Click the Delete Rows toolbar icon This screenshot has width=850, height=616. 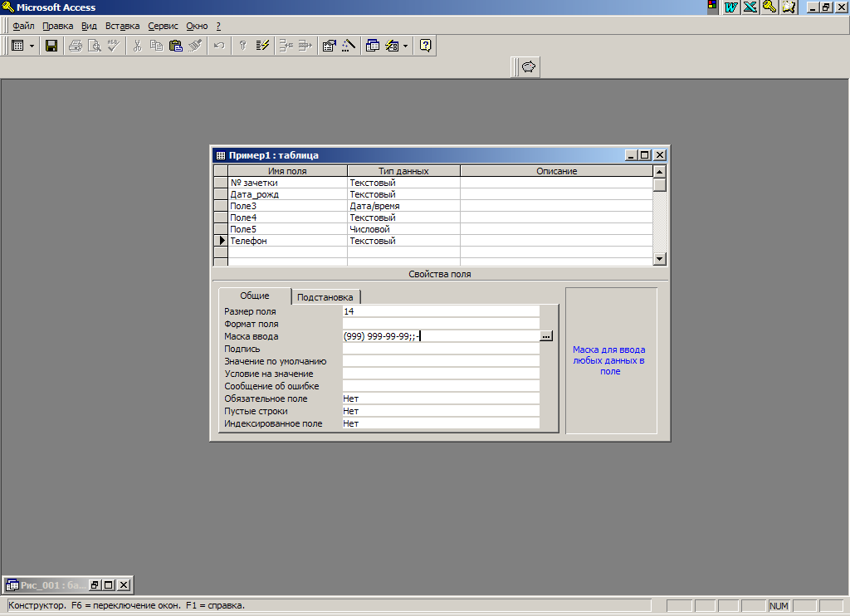point(305,46)
